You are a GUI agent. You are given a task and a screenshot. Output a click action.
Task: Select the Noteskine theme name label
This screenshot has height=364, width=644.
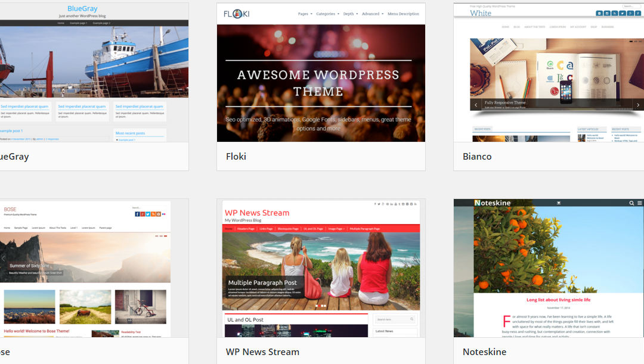coord(485,351)
